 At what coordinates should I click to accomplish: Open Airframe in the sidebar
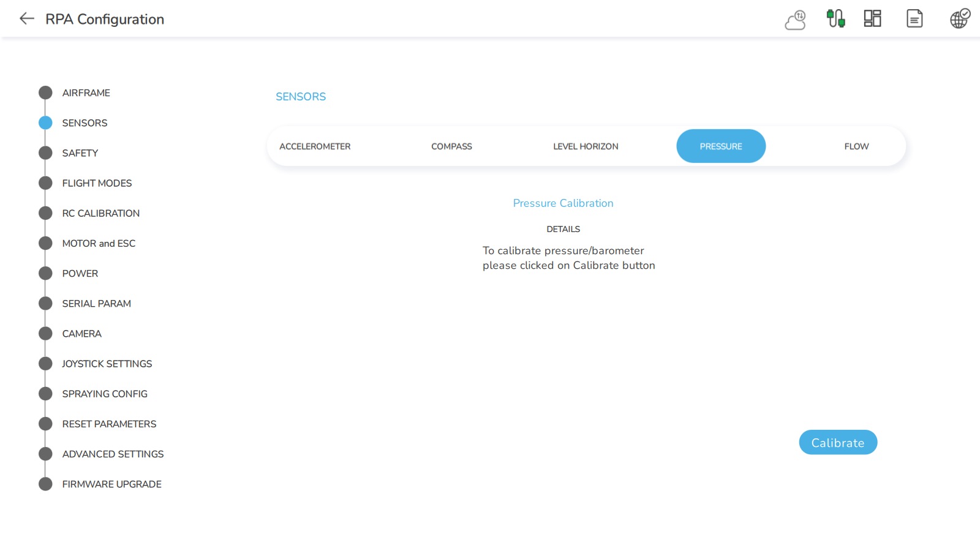pos(86,93)
